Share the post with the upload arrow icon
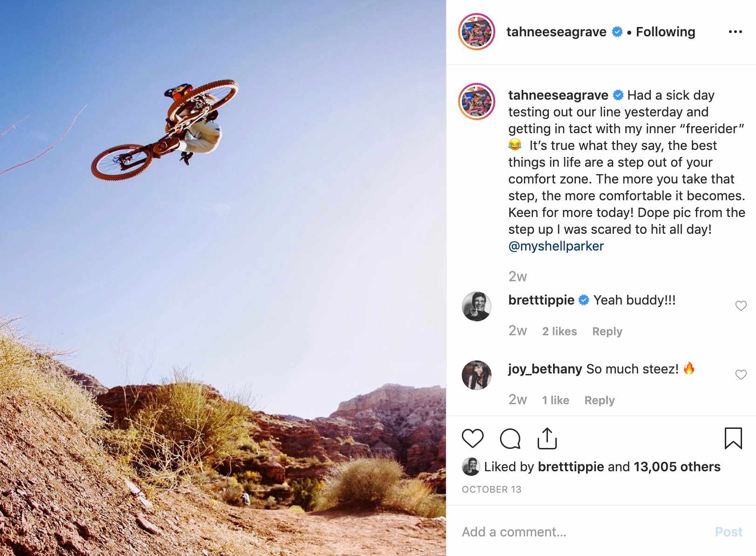The width and height of the screenshot is (756, 556). click(547, 438)
